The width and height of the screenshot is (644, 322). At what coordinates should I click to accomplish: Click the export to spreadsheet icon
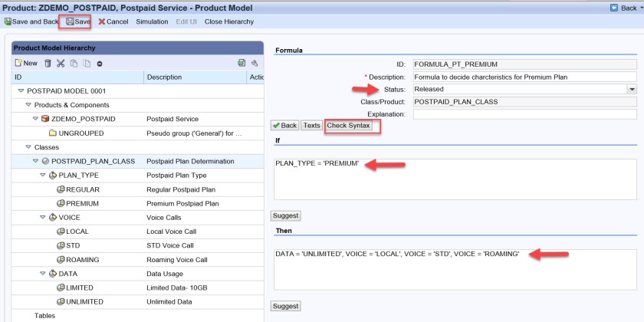(242, 63)
